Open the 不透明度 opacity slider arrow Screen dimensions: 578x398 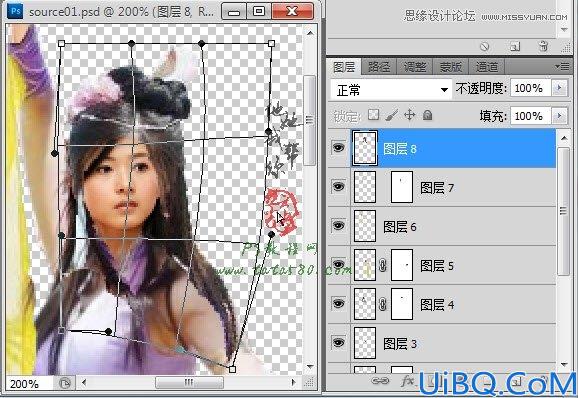pos(559,88)
